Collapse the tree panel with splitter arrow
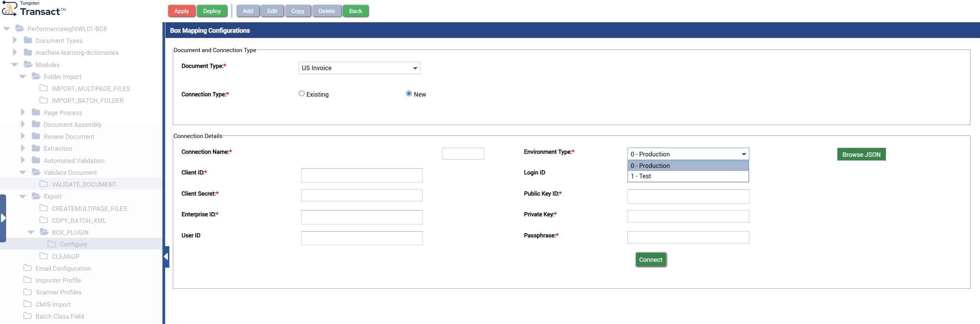The height and width of the screenshot is (324, 980). [166, 257]
